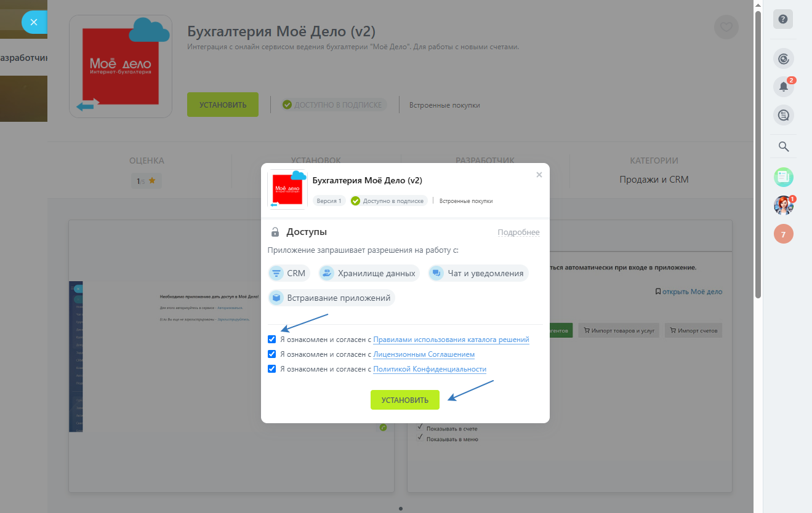This screenshot has height=513, width=812.
Task: Click Встроенные покупки text in the dialog
Action: point(466,201)
